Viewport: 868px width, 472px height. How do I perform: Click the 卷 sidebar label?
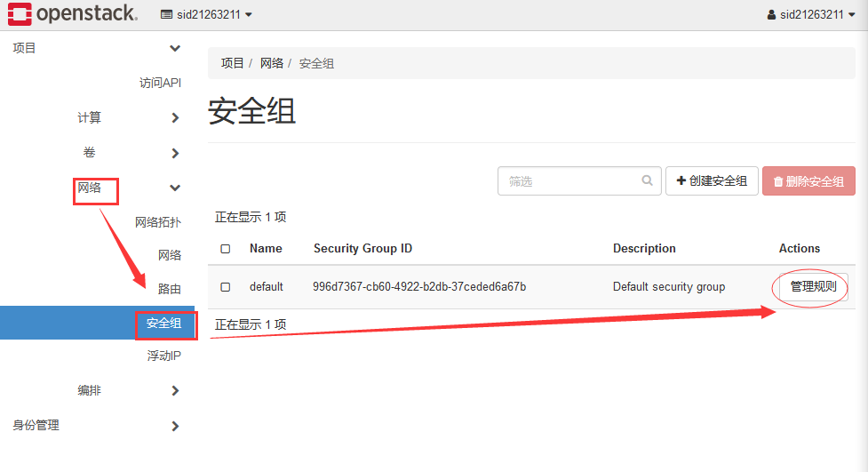pyautogui.click(x=89, y=152)
